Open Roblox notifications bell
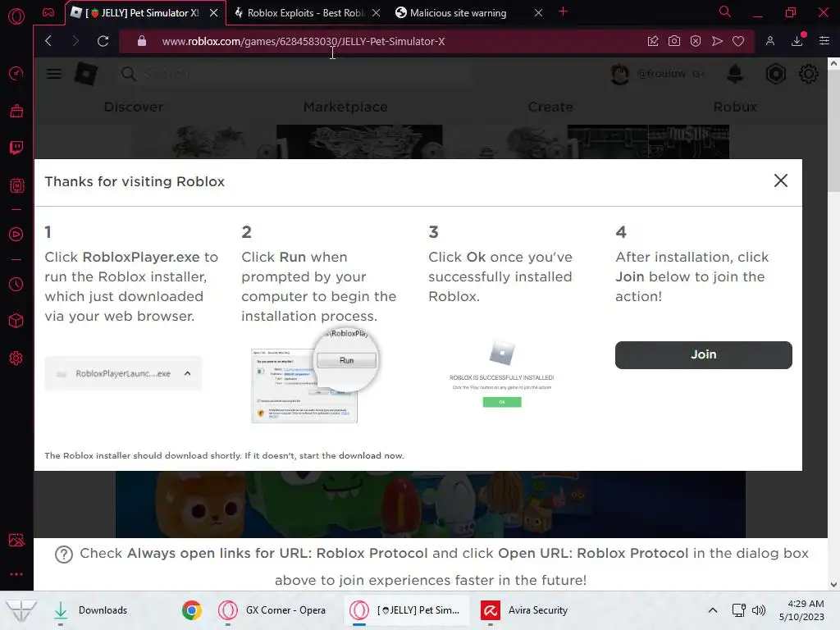 [735, 74]
